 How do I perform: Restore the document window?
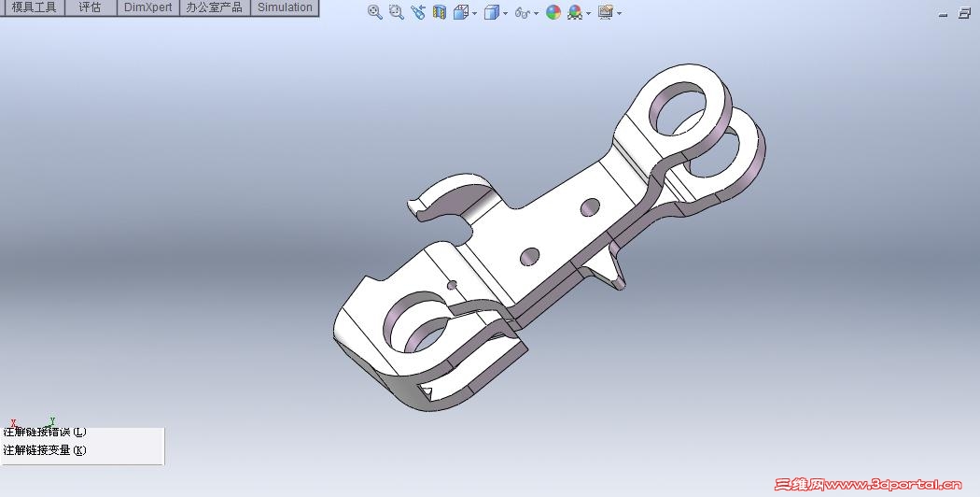pos(964,14)
